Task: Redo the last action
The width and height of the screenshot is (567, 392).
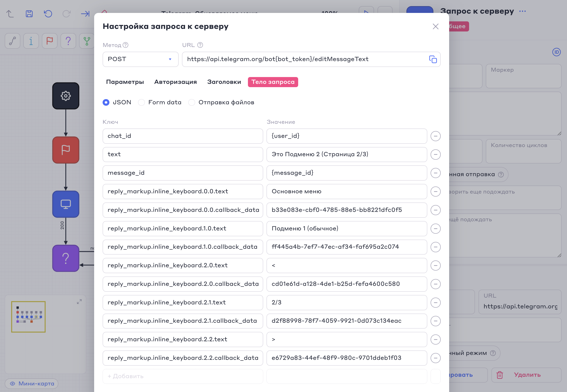Action: pyautogui.click(x=66, y=14)
